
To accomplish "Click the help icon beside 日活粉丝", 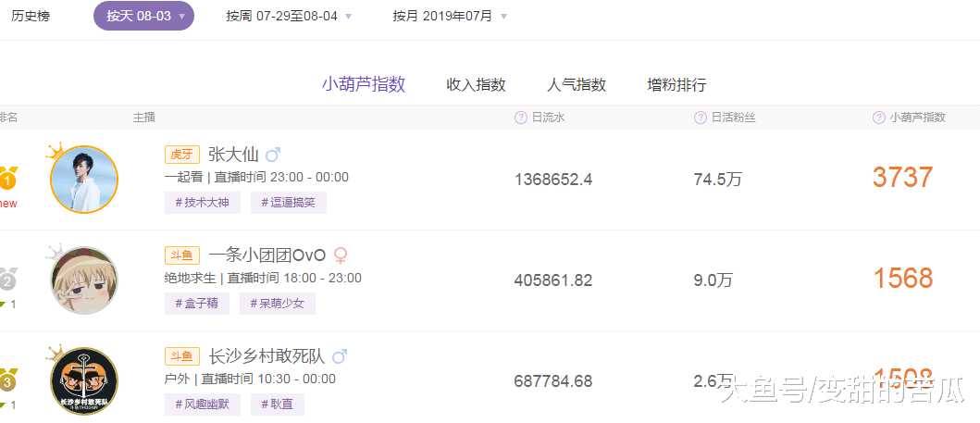I will click(x=701, y=118).
